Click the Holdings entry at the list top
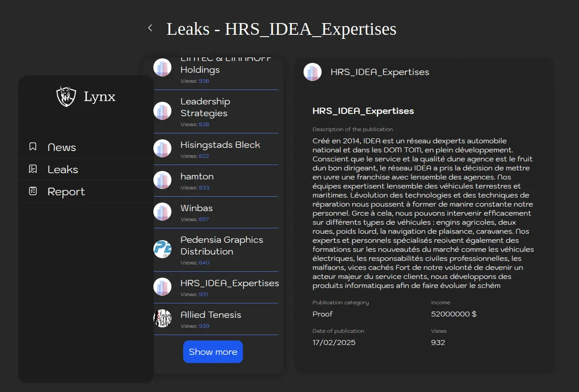This screenshot has height=392, width=579. click(200, 70)
